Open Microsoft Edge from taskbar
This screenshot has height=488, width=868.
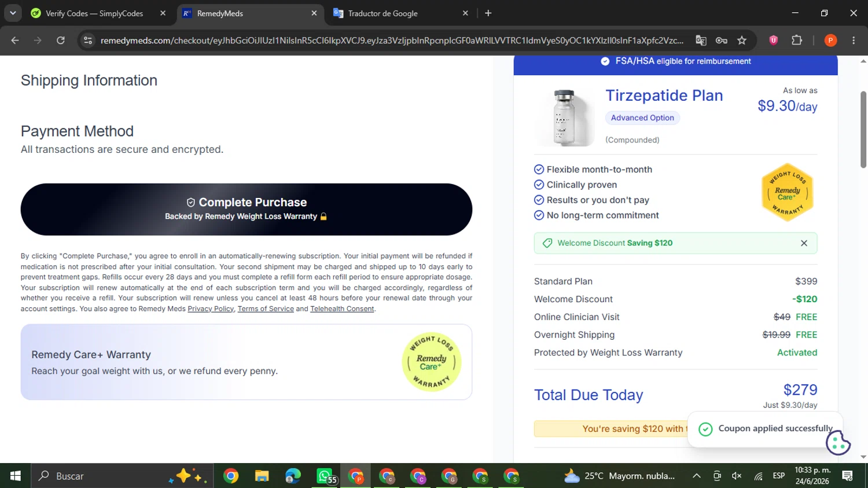293,476
